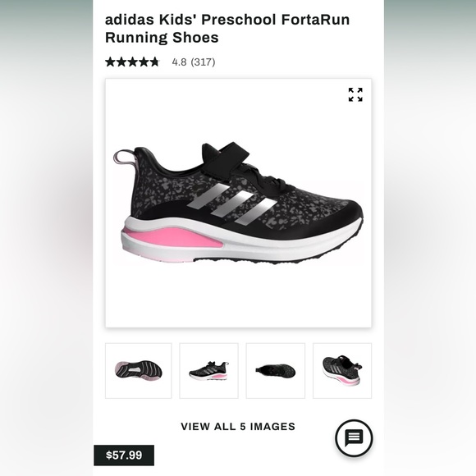
Task: Click the last partially filled star
Action: [155, 62]
